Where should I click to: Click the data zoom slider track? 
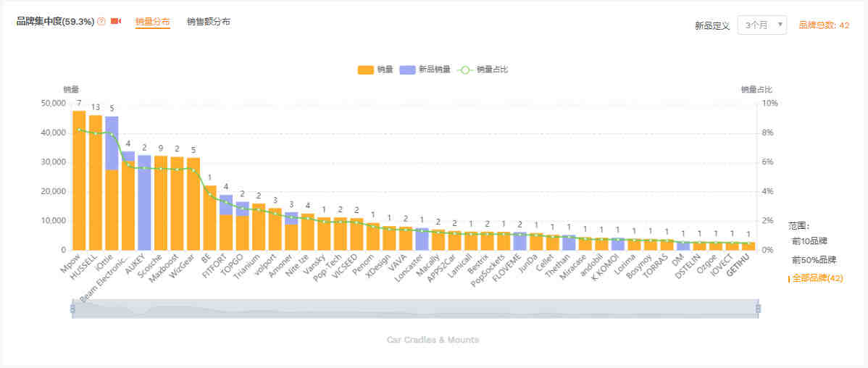click(415, 309)
